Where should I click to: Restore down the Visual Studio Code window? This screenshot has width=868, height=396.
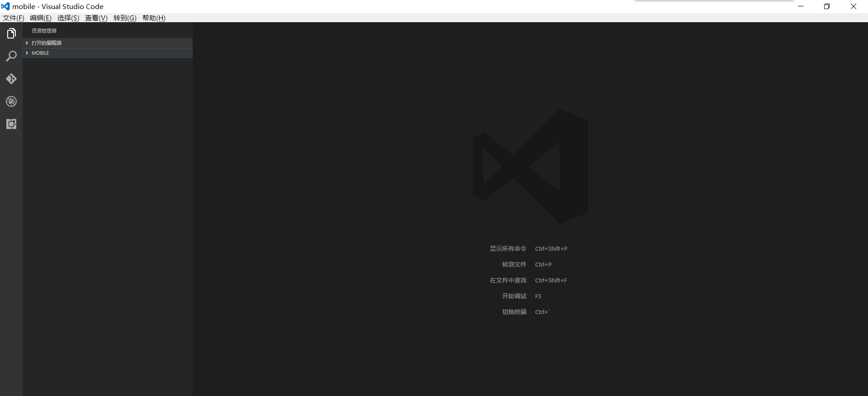[827, 6]
